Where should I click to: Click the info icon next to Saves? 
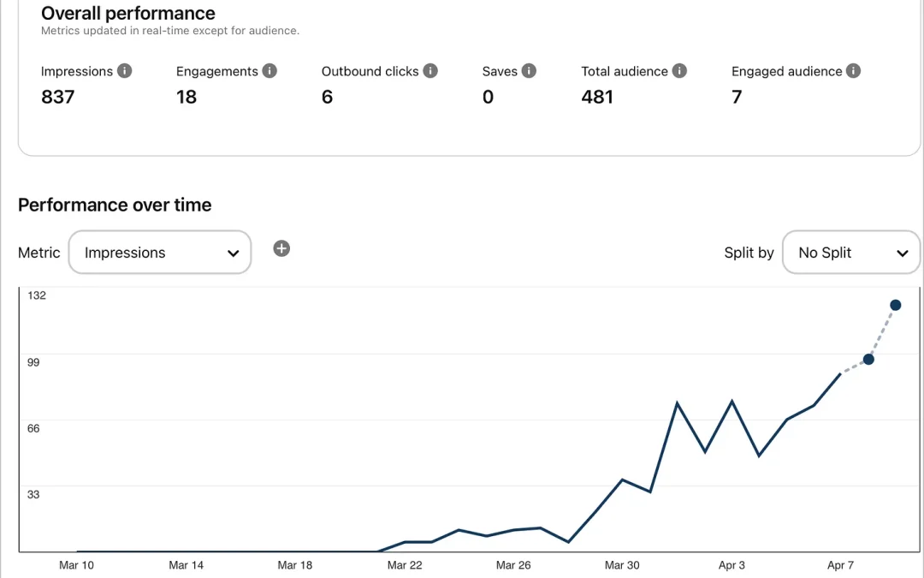point(529,71)
